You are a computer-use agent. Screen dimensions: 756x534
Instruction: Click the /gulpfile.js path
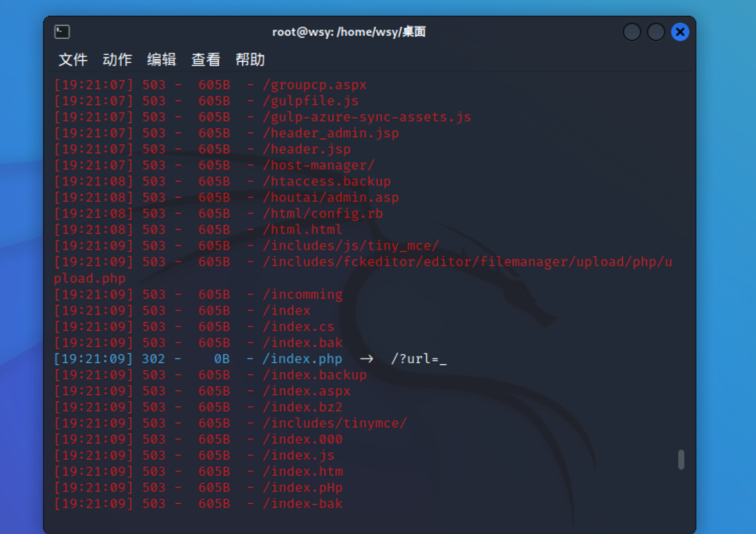(311, 101)
